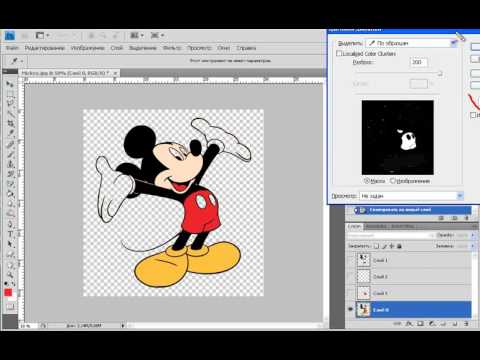Select the Crop tool in the toolbox
Screen dimensions: 480x360
pos(11,123)
